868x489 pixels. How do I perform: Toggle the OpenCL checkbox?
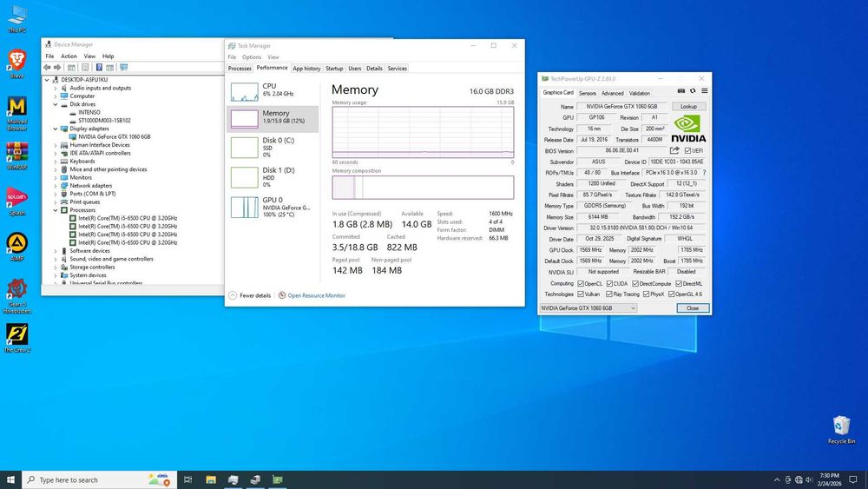click(x=580, y=283)
